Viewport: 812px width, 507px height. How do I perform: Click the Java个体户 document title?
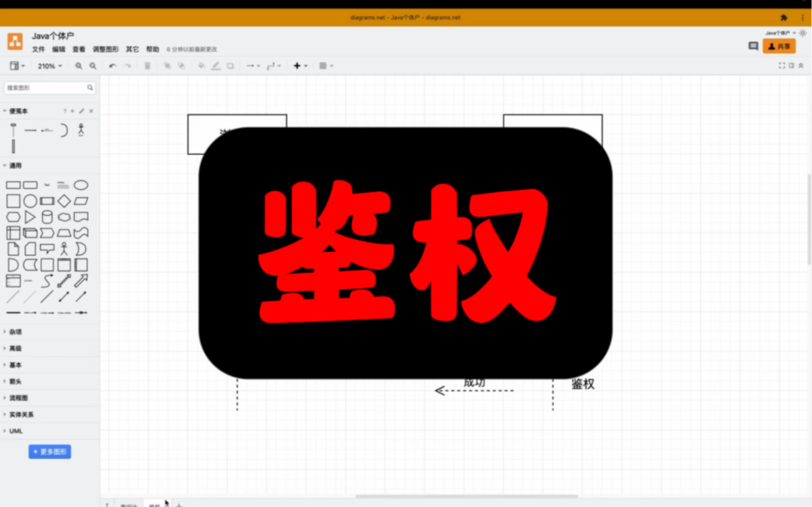[x=53, y=36]
